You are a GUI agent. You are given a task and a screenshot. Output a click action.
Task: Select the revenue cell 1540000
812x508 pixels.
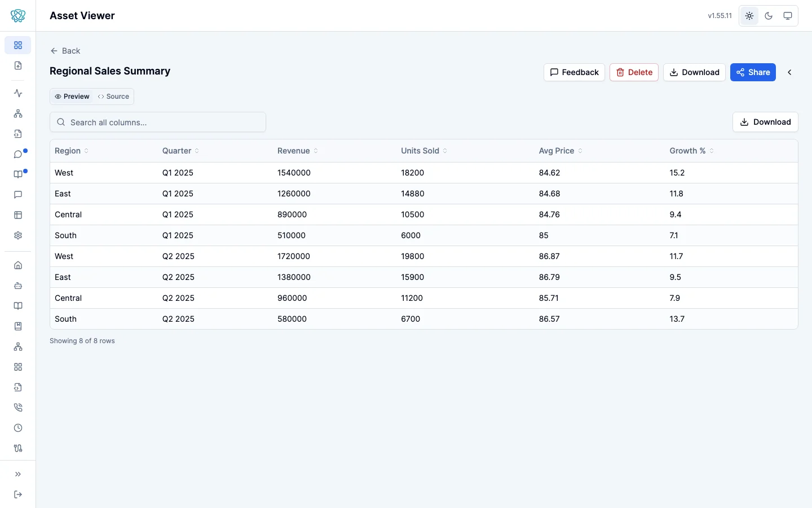click(x=294, y=173)
